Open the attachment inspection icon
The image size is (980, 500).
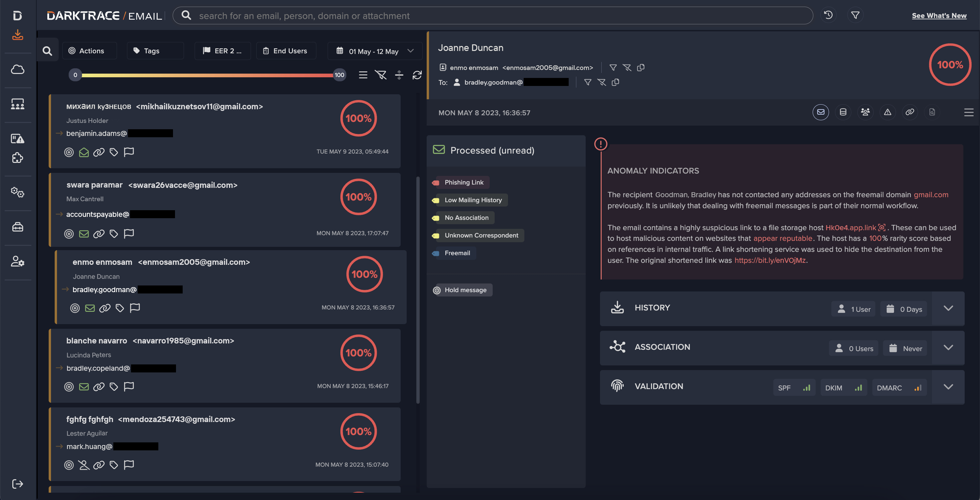tap(932, 112)
